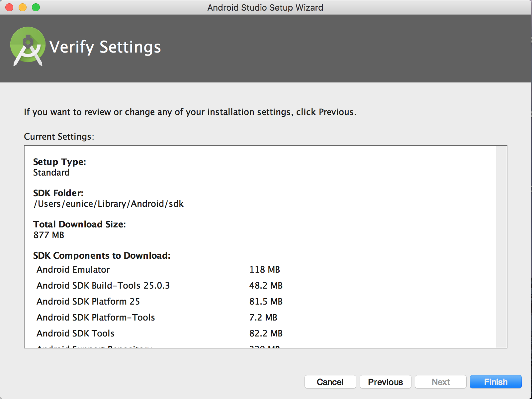The width and height of the screenshot is (532, 399).
Task: Click the Android Studio logo icon
Action: [28, 47]
